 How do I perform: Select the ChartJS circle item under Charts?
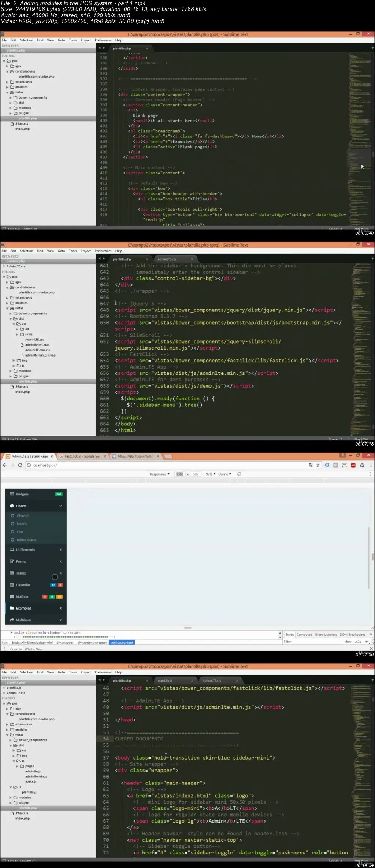point(12,516)
